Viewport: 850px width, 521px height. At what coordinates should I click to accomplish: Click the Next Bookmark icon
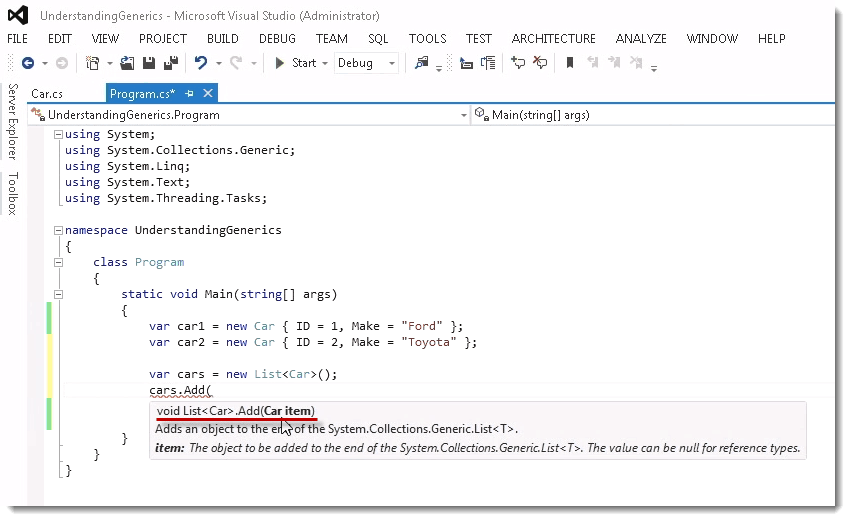coord(614,63)
